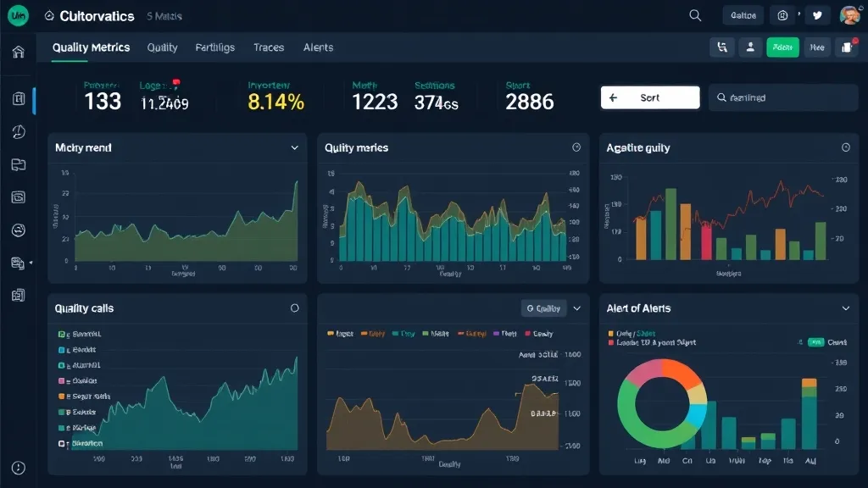Click the circle icon on the Quality calls panel
The image size is (868, 488).
(x=294, y=308)
